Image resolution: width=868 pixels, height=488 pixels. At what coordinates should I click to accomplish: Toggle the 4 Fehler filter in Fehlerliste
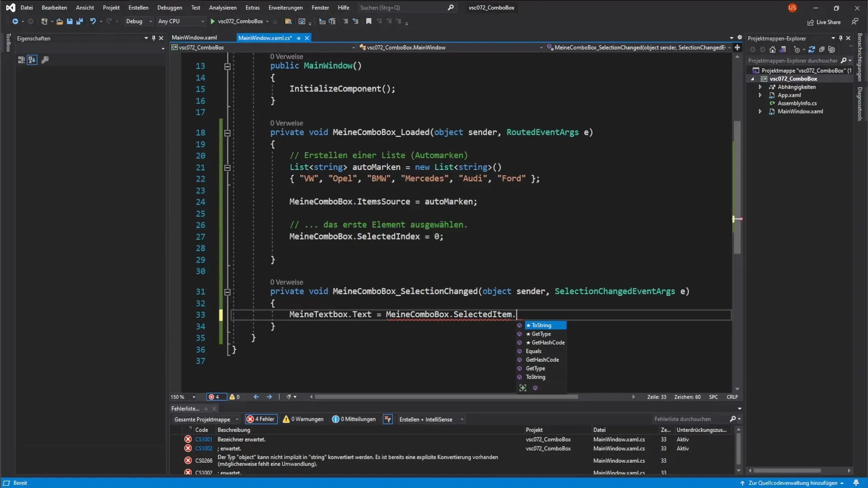tap(261, 419)
